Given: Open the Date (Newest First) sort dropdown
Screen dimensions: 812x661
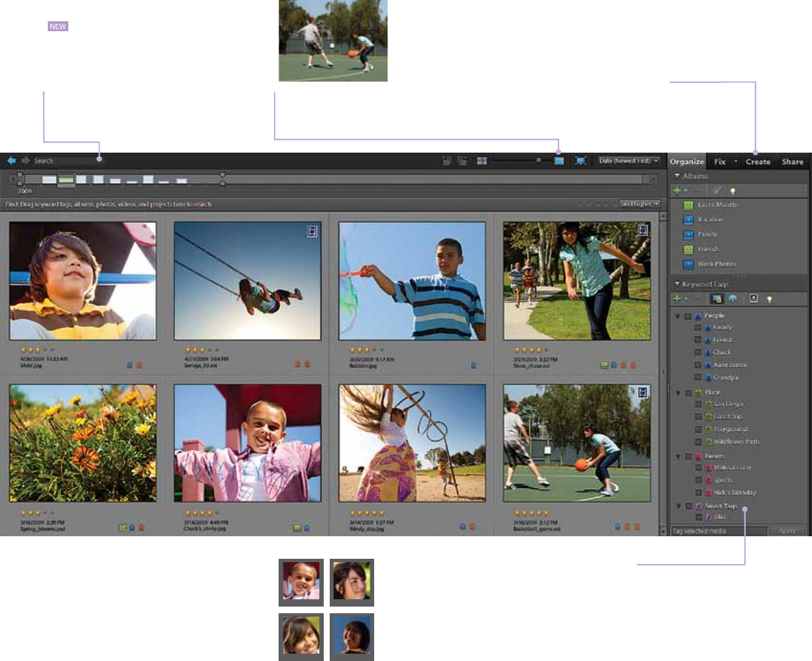Looking at the screenshot, I should pyautogui.click(x=629, y=161).
